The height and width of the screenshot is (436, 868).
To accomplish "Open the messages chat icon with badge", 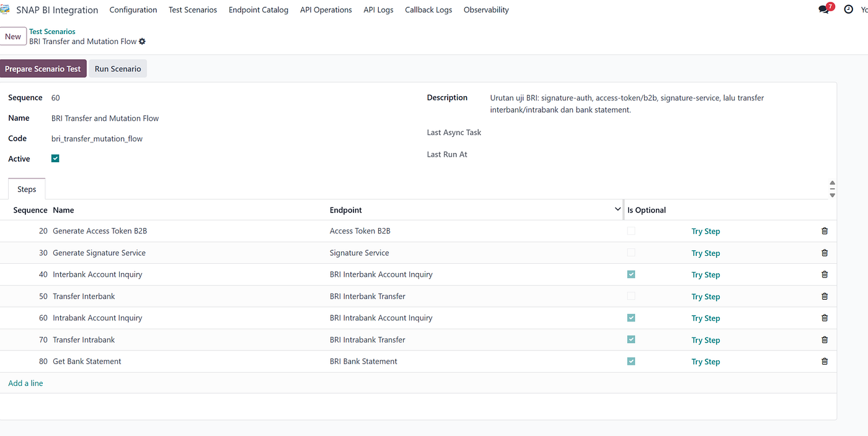I will [825, 9].
